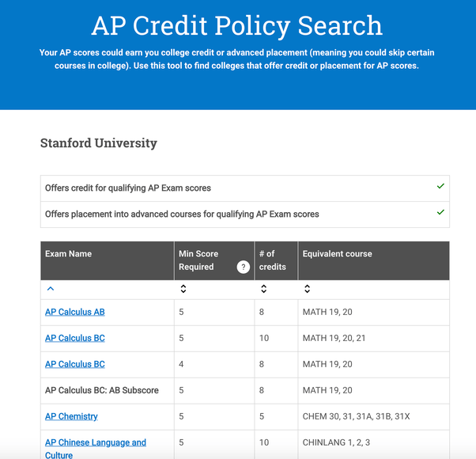Open the AP Chemistry link
This screenshot has height=459, width=476.
click(x=71, y=416)
